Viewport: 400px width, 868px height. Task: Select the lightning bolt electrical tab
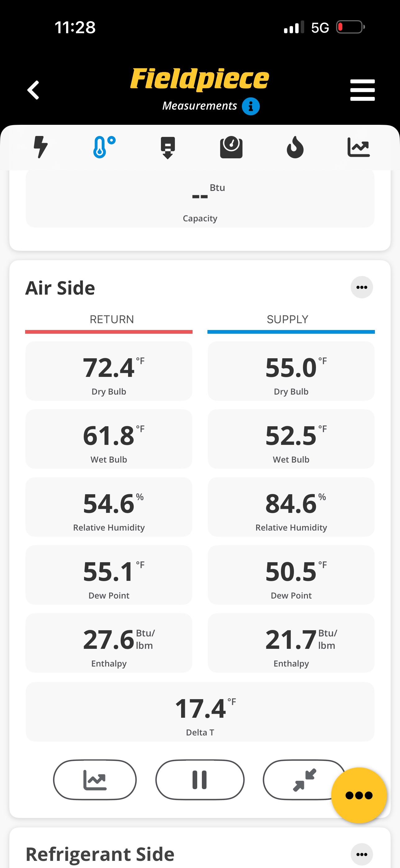point(41,147)
